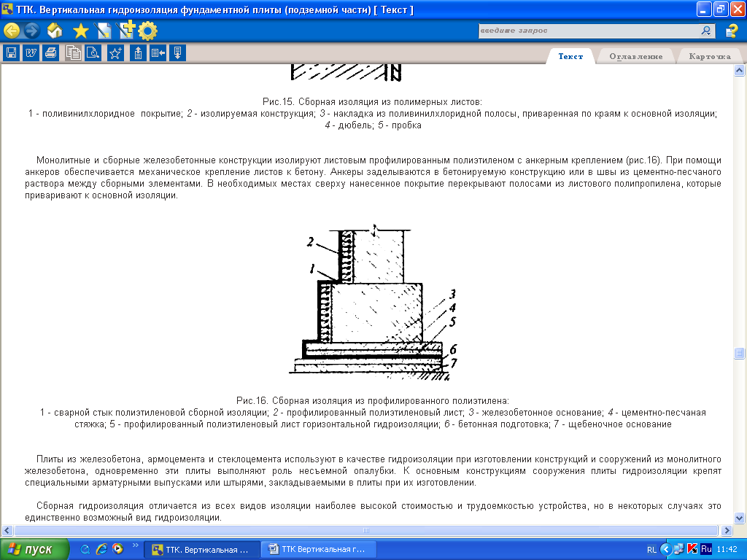Jump to document top with the up-arrow icon
The width and height of the screenshot is (747, 560).
pos(138,52)
